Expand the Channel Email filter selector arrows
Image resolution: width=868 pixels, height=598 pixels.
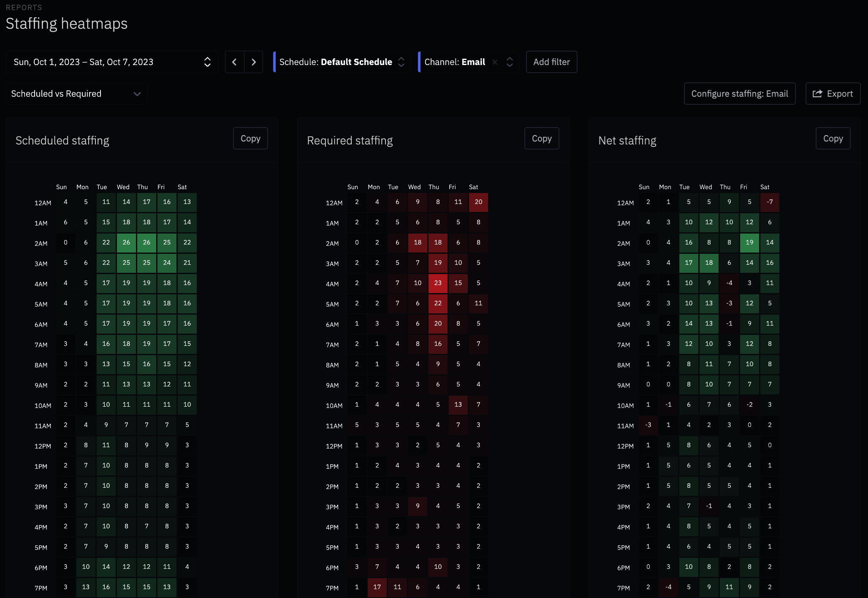[x=510, y=62]
